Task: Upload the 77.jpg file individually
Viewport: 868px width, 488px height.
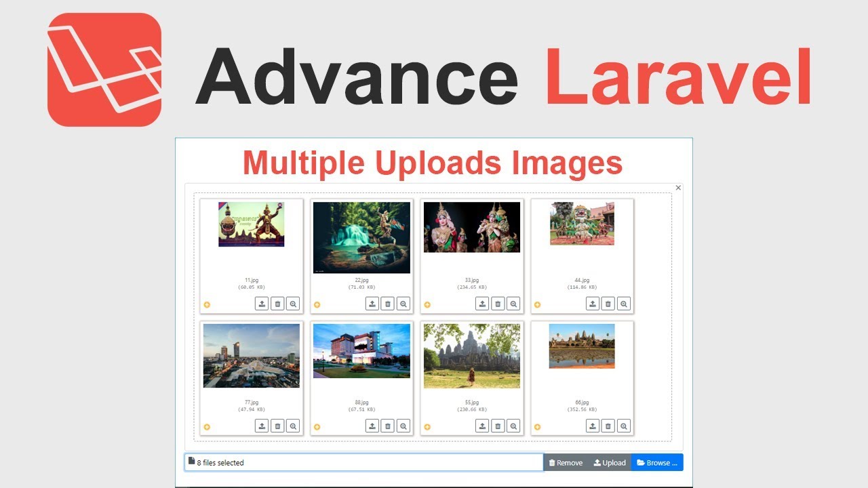Action: pos(262,426)
